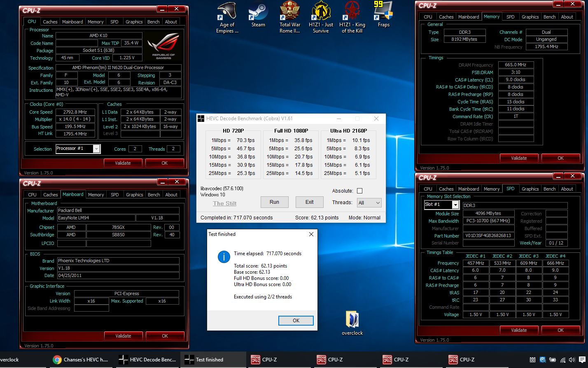
Task: Select the Test finished taskbar item
Action: tap(213, 359)
